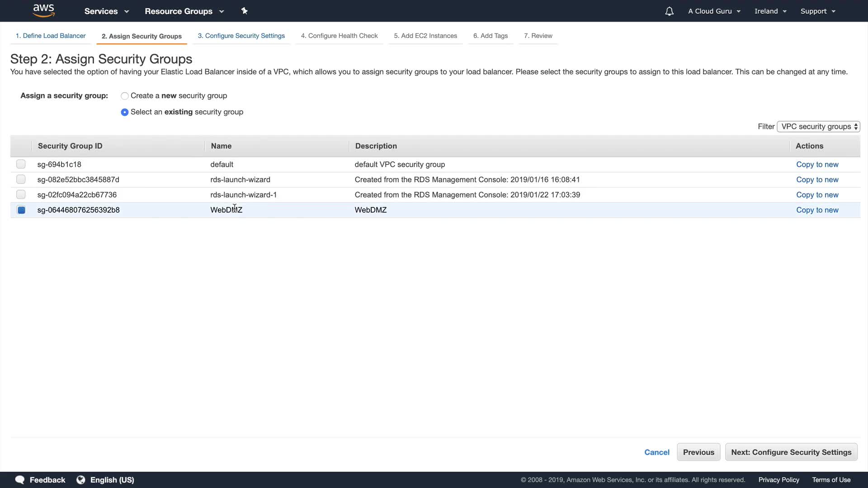Click the Feedback speech bubble icon

point(20,480)
